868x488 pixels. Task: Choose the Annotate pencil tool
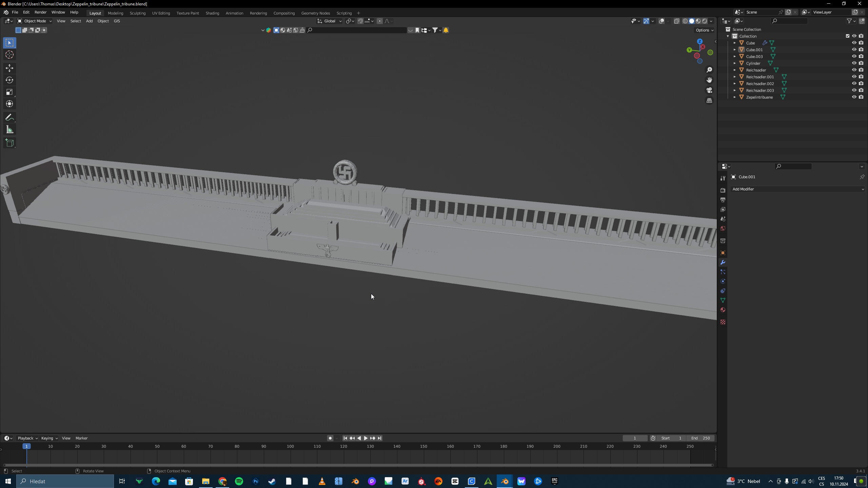9,118
